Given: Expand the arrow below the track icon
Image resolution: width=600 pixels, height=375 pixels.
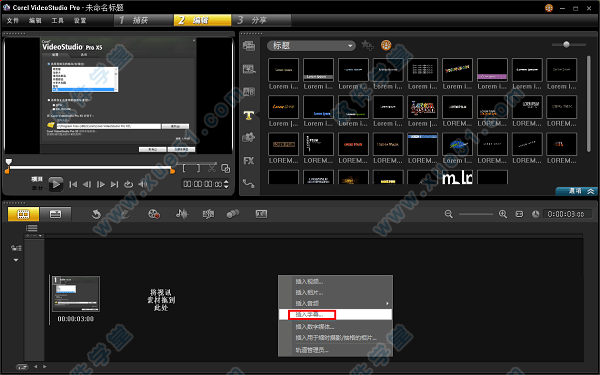Looking at the screenshot, I should 16,260.
